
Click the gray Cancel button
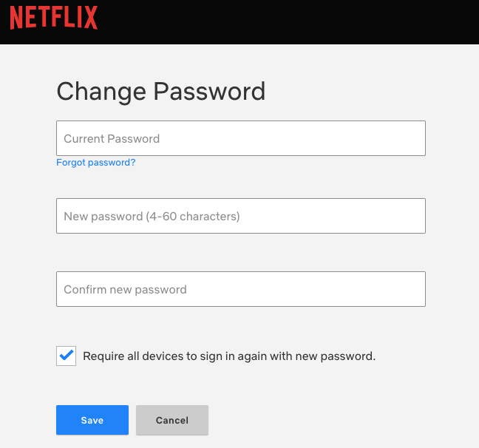172,420
